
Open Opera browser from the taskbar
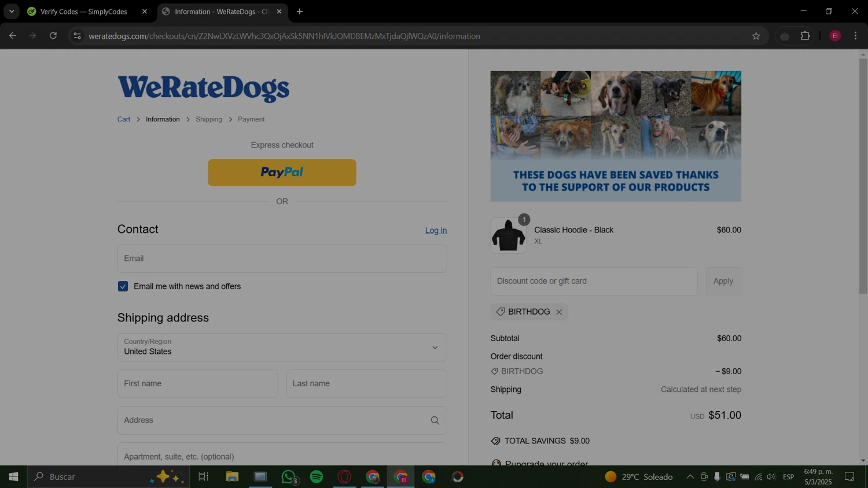tap(345, 477)
